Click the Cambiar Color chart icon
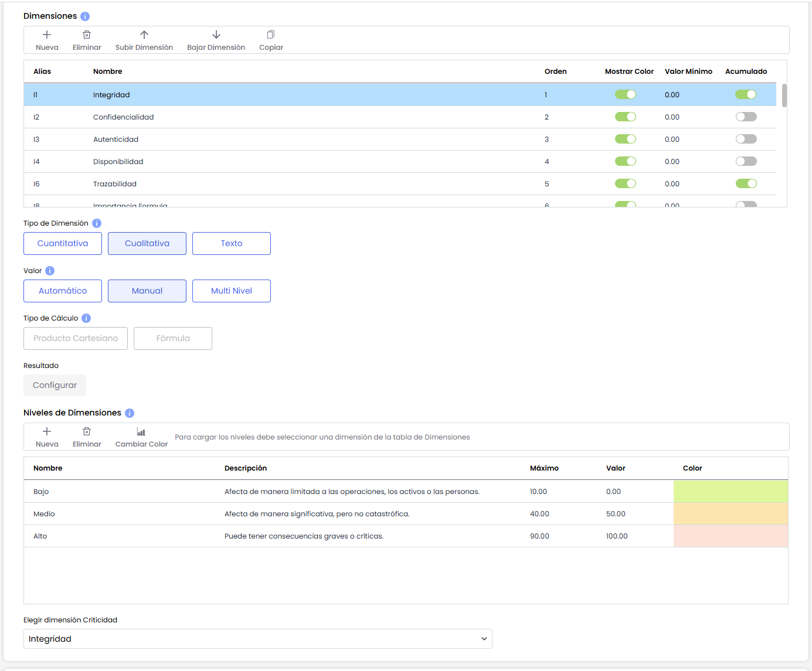 coord(141,432)
